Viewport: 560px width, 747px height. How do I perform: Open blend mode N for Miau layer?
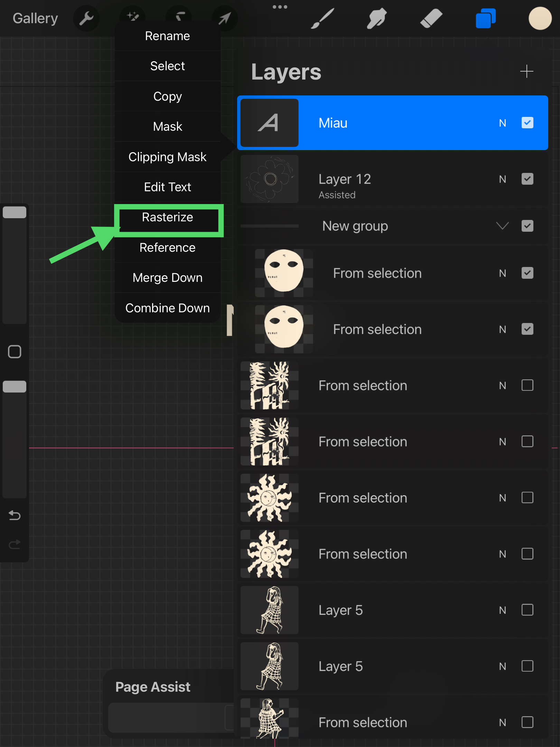pyautogui.click(x=502, y=123)
